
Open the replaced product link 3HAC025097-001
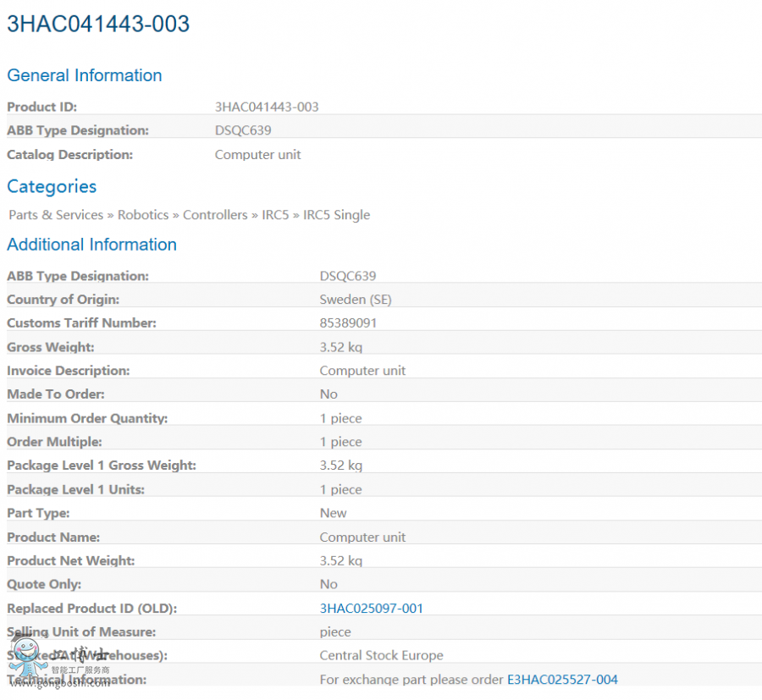pyautogui.click(x=371, y=608)
